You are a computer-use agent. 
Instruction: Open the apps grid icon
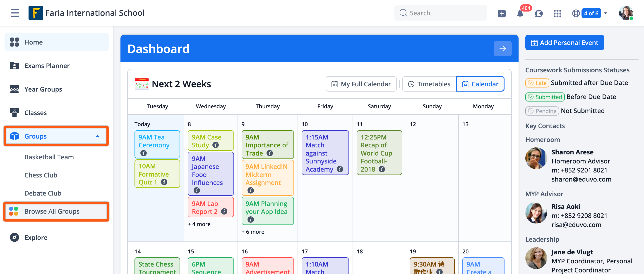(557, 14)
